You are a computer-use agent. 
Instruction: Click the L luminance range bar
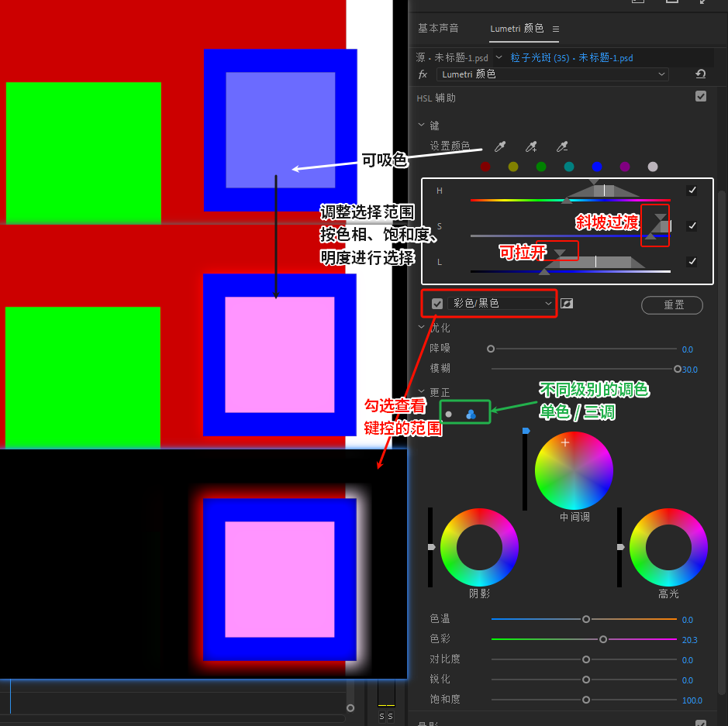coord(570,271)
